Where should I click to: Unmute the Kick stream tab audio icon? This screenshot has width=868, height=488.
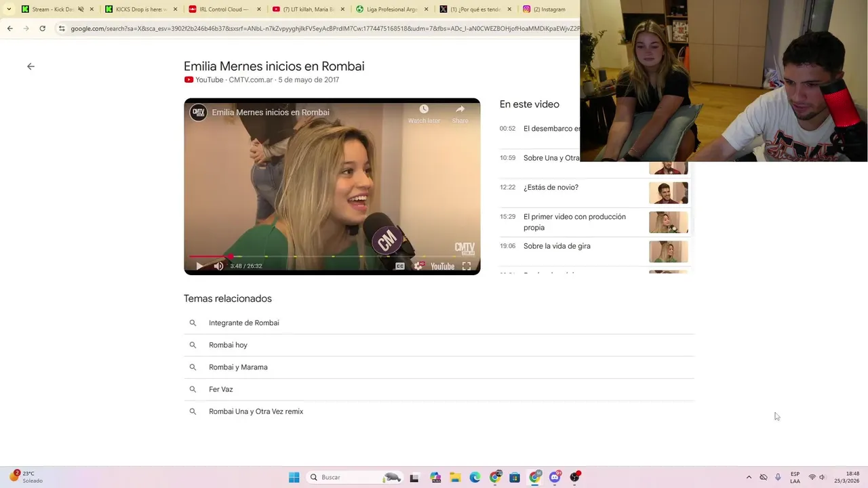click(x=81, y=9)
